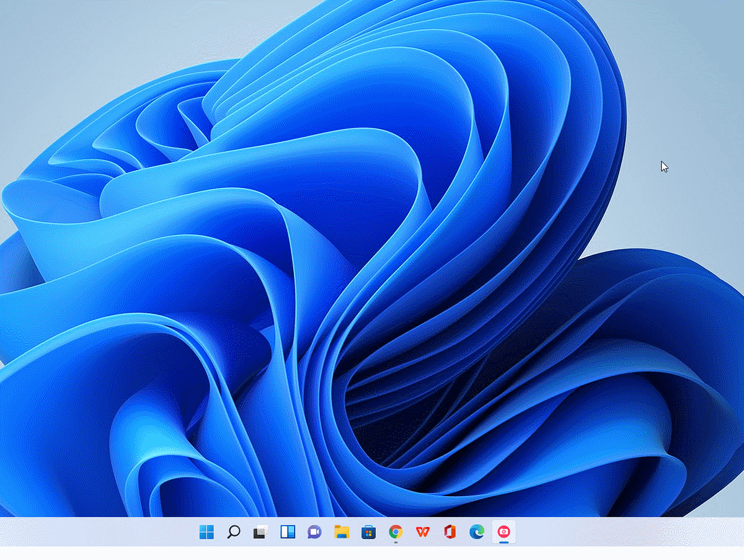Launch Microsoft Teams Chat

point(314,531)
